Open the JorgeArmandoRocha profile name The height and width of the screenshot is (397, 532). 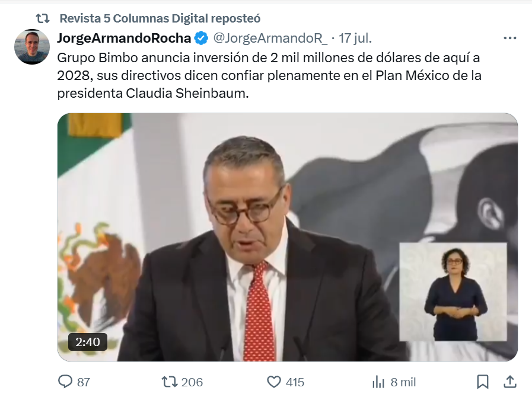point(124,38)
